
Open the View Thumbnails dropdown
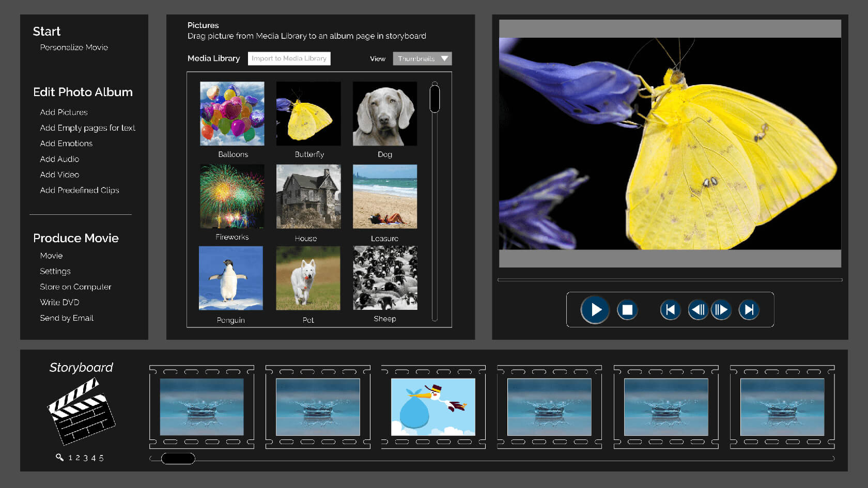pyautogui.click(x=422, y=59)
